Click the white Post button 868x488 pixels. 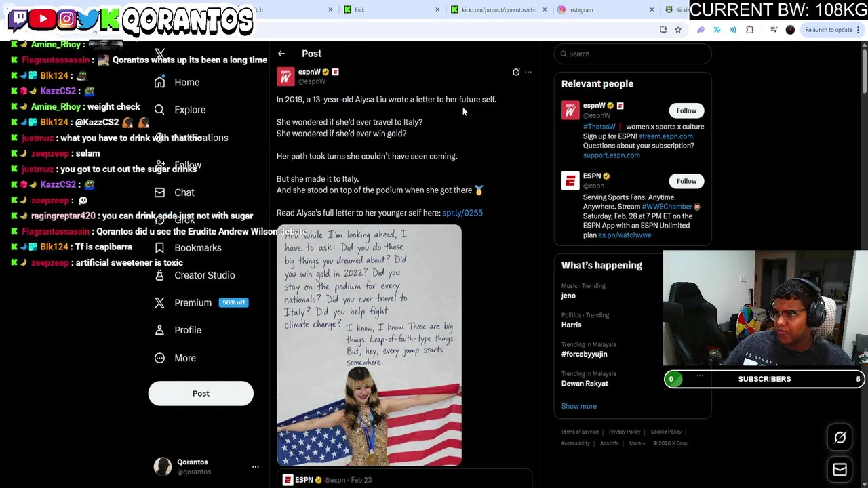(201, 394)
